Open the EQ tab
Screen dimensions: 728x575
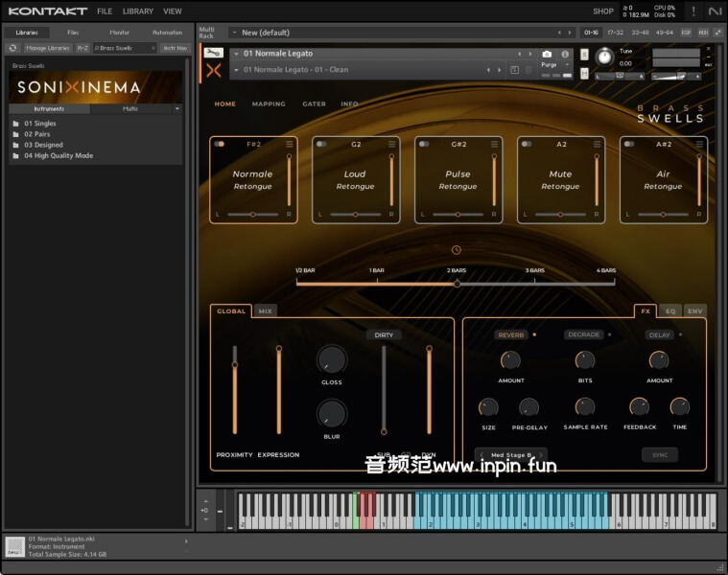tap(670, 310)
